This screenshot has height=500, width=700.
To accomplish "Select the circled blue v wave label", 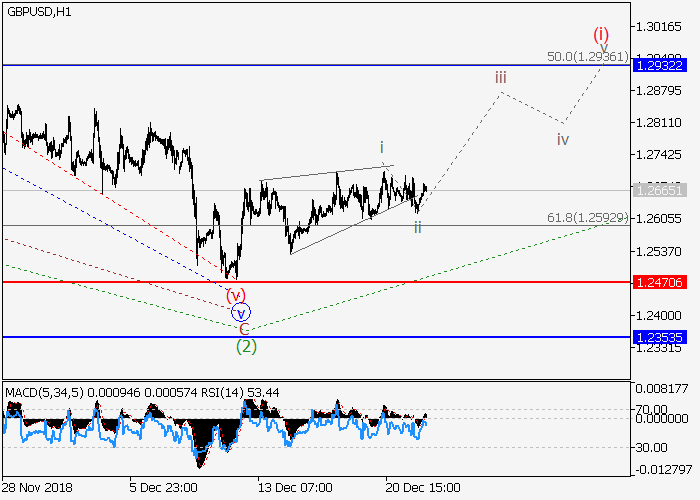I will 241,312.
